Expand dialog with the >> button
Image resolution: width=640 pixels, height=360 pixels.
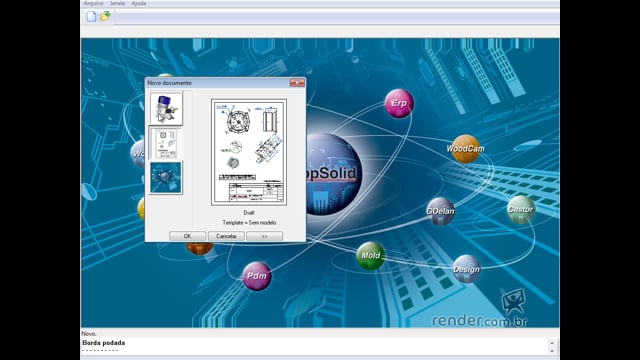[264, 236]
